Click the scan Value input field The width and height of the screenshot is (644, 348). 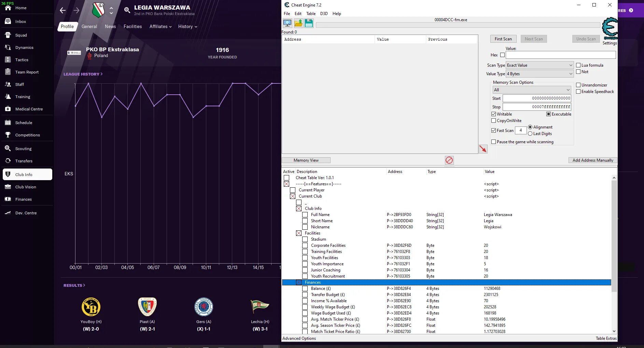tap(561, 55)
